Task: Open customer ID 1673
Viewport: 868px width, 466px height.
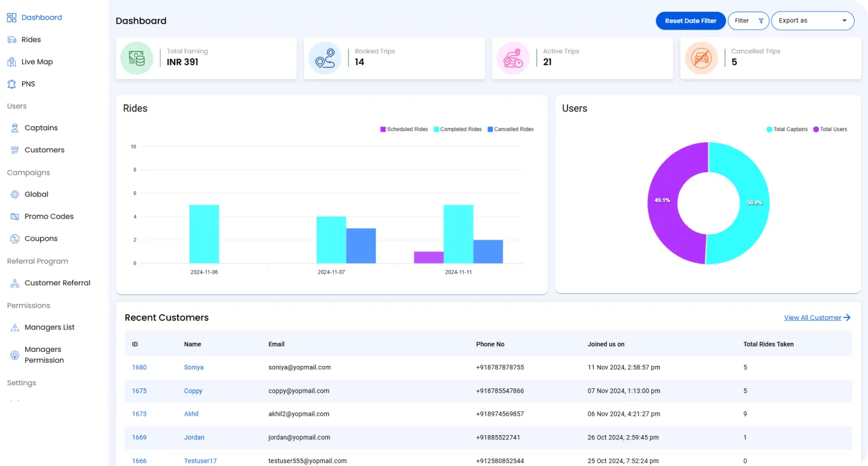Action: coord(139,414)
